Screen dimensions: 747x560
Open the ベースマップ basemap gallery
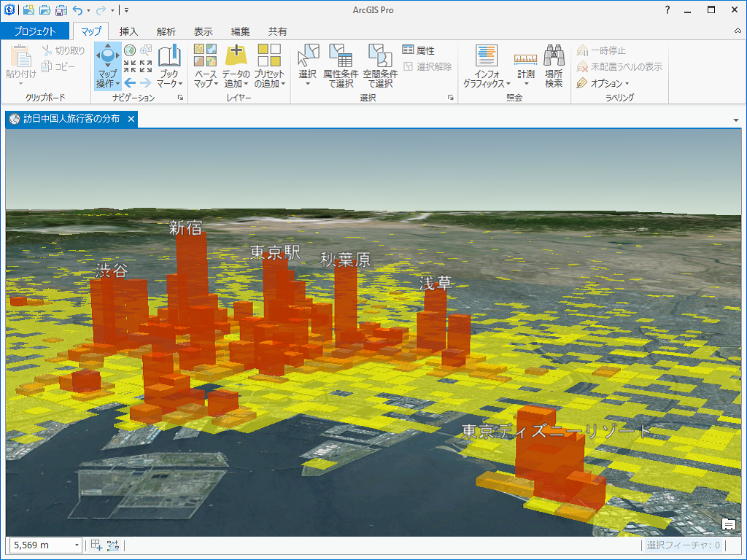[x=205, y=66]
